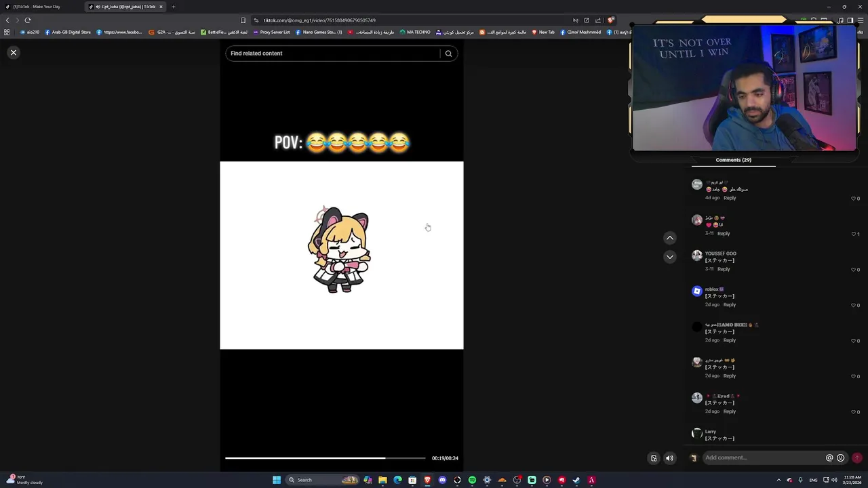This screenshot has height=488, width=868.
Task: Open Brave browser from the taskbar
Action: [x=427, y=480]
